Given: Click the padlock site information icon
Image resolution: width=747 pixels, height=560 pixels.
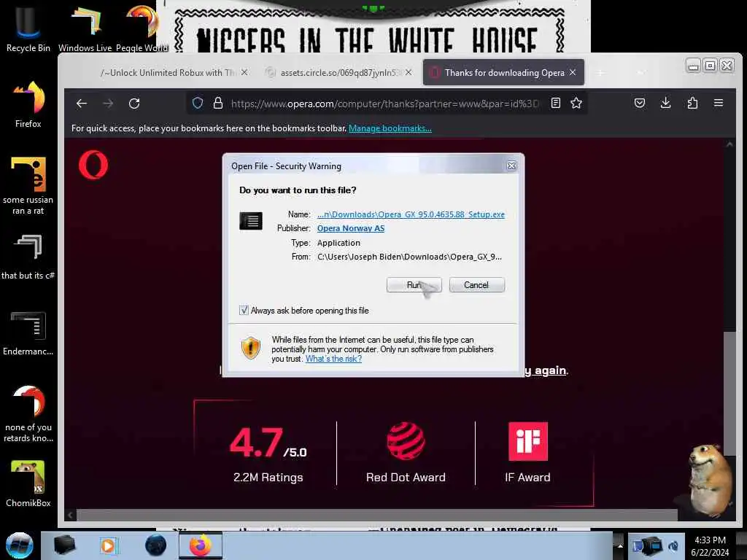Looking at the screenshot, I should point(217,103).
